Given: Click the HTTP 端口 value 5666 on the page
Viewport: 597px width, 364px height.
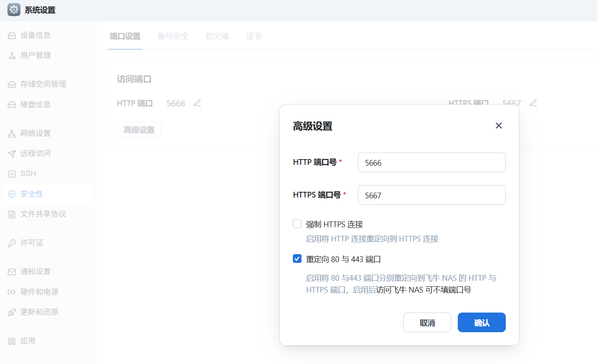Looking at the screenshot, I should coord(176,104).
